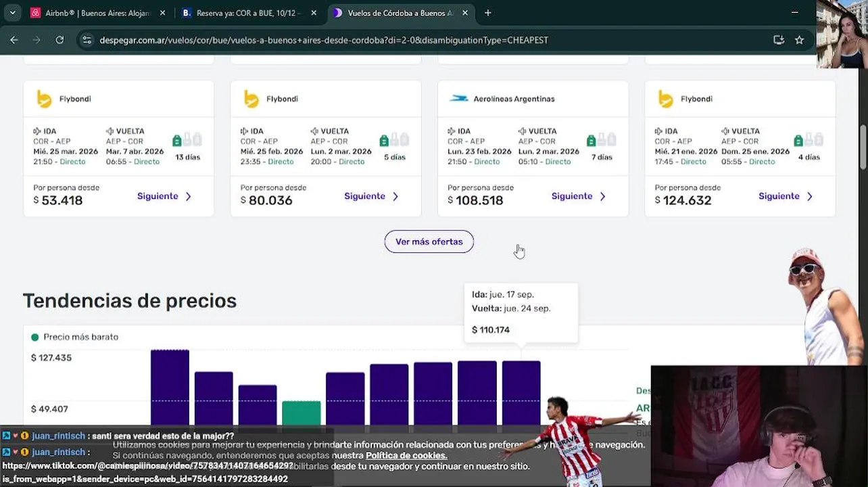Go back with the browser back arrow
The width and height of the screenshot is (868, 487).
point(14,40)
